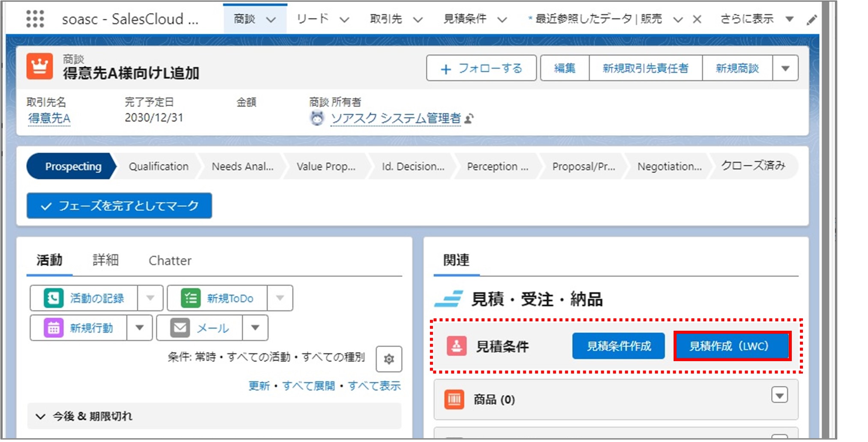
Task: Click the 更新 link
Action: pos(259,386)
